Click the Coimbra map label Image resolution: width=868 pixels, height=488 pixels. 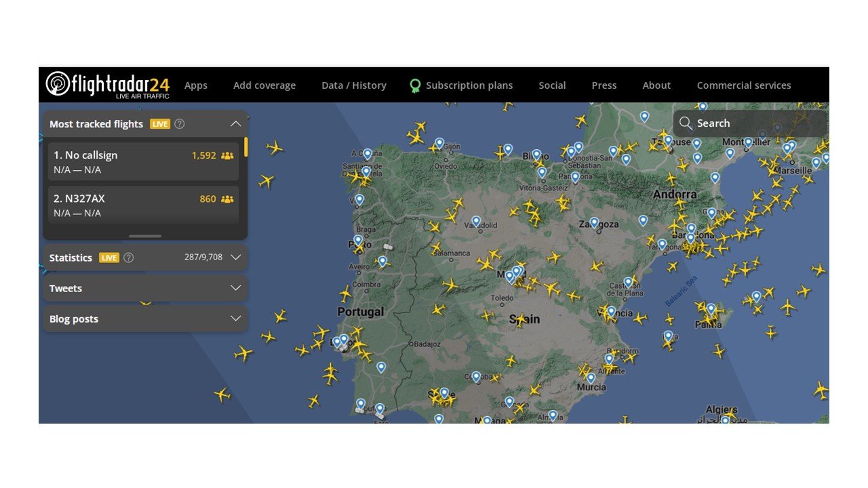tap(366, 285)
